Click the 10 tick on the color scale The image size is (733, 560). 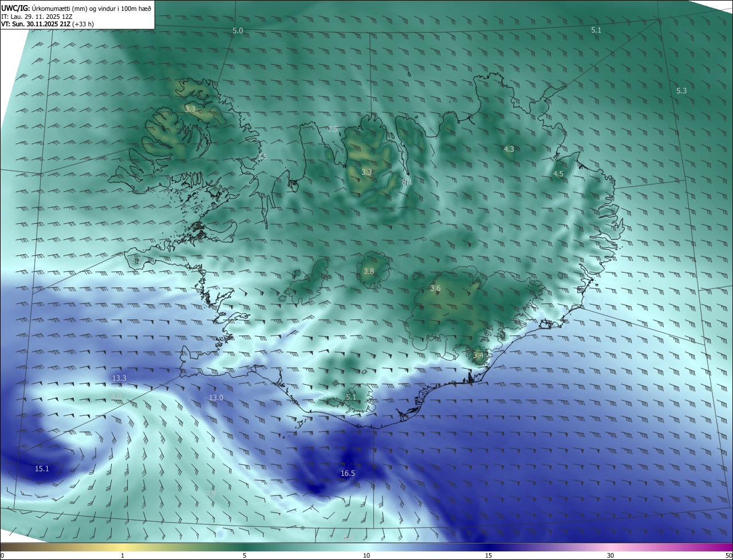[366, 555]
